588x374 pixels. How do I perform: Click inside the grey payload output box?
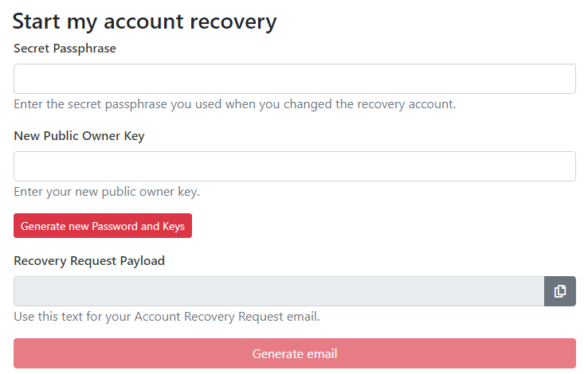[x=279, y=291]
